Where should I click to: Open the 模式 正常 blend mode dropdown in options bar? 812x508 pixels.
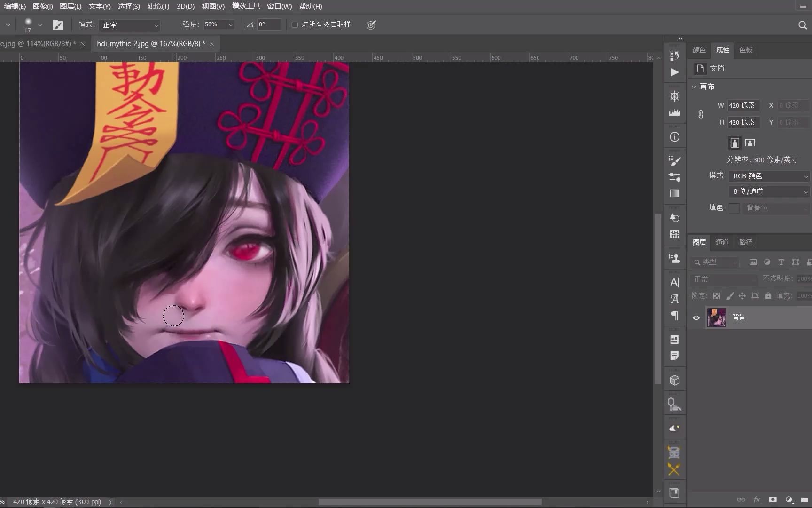[x=130, y=25]
